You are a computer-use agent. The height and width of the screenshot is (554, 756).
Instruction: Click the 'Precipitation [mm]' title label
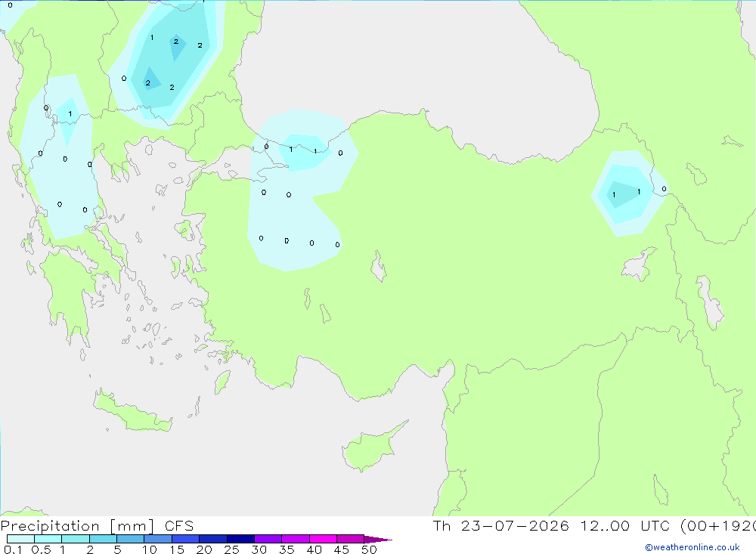(x=77, y=525)
